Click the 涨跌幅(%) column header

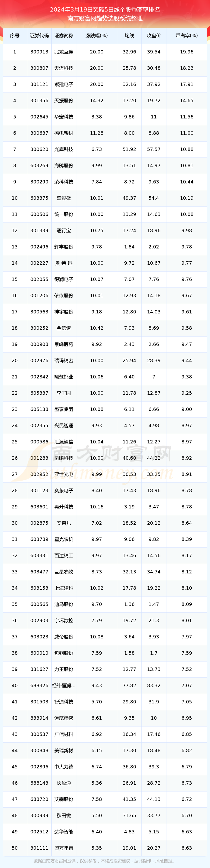(x=97, y=36)
